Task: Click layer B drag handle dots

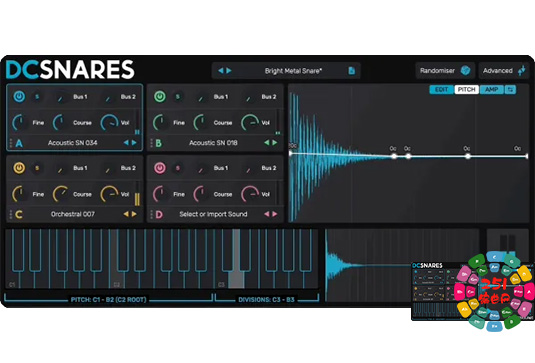Action: pos(151,143)
